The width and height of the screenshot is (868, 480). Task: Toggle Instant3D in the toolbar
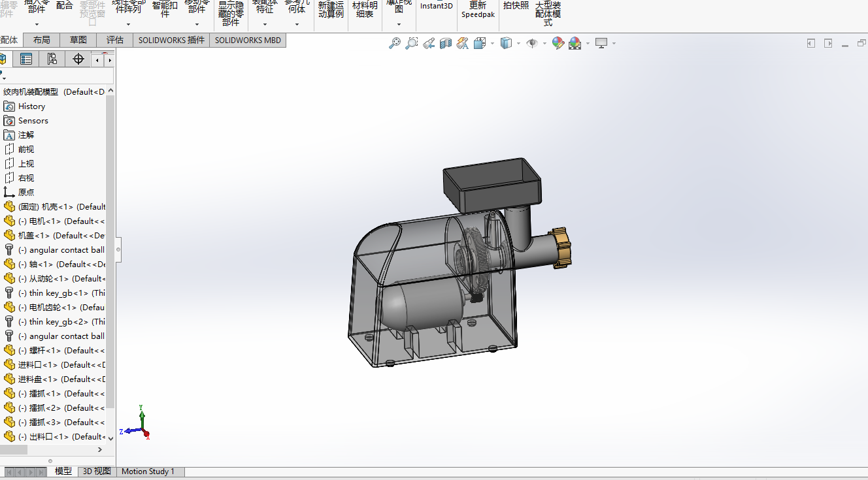[436, 6]
